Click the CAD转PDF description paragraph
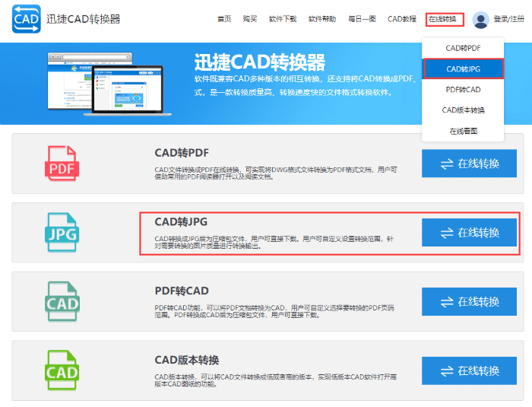Viewport: 532px width, 407px height. (276, 173)
